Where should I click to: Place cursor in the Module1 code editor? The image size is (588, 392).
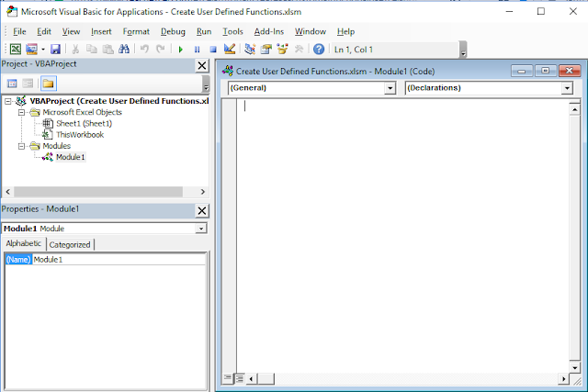(x=402, y=235)
